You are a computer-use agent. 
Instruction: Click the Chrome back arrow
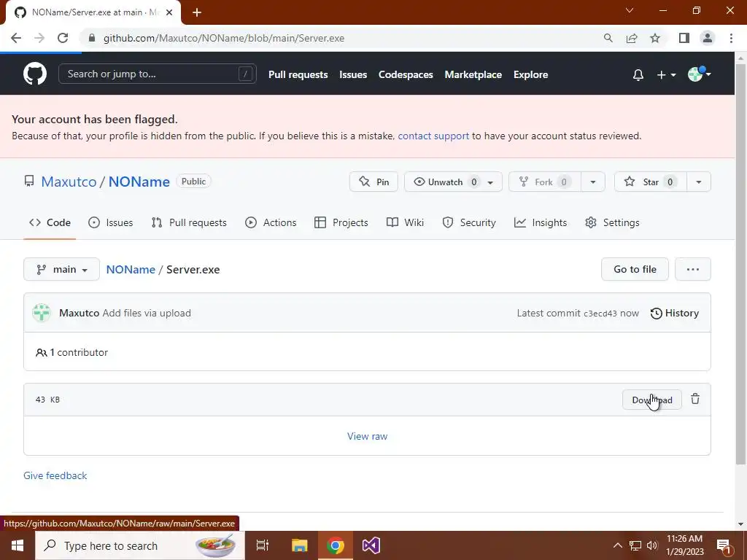click(16, 38)
